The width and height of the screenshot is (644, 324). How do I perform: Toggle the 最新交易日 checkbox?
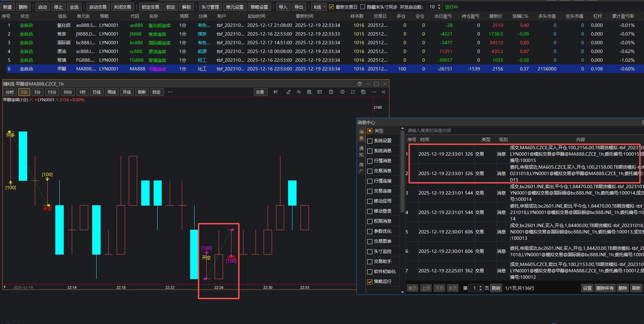pyautogui.click(x=331, y=7)
